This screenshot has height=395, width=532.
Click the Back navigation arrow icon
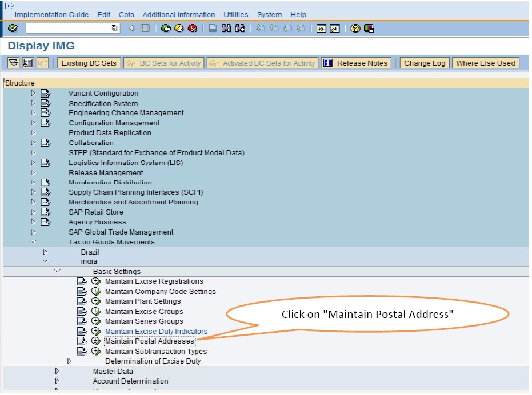(x=166, y=28)
